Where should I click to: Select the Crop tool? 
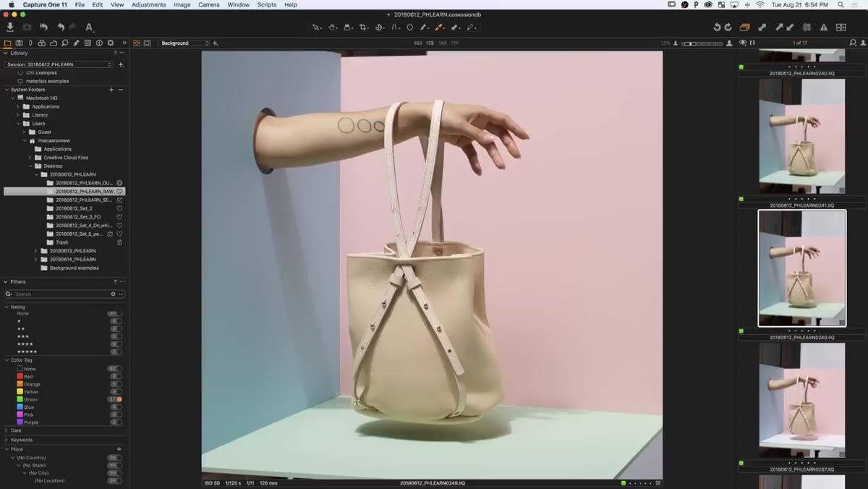tap(364, 27)
